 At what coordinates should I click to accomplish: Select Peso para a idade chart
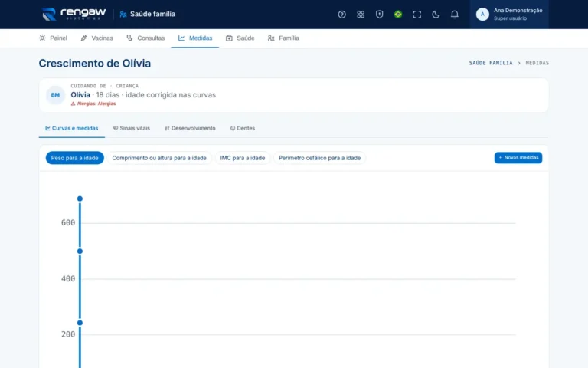pyautogui.click(x=74, y=158)
